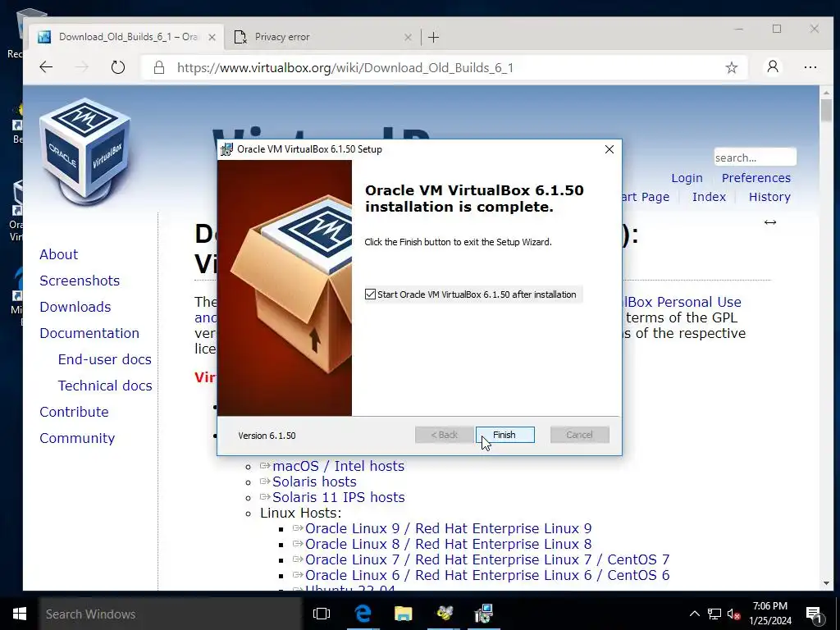Open browser settings and more menu
The image size is (840, 630).
(810, 67)
